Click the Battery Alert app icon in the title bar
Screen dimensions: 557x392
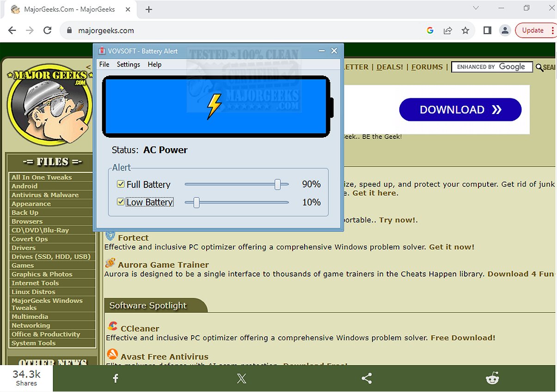tap(103, 51)
